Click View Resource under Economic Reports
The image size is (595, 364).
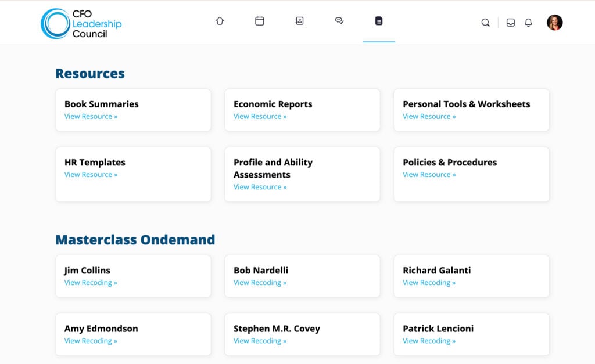pos(260,117)
